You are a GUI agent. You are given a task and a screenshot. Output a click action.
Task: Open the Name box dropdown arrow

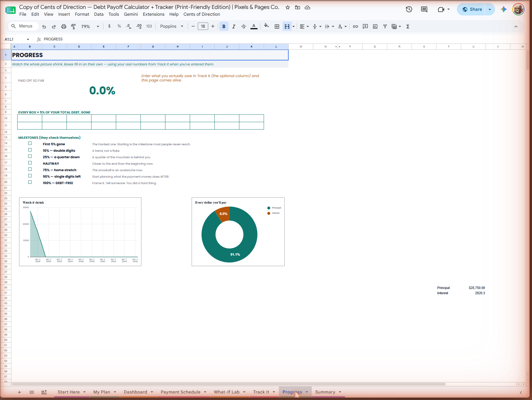[x=28, y=39]
